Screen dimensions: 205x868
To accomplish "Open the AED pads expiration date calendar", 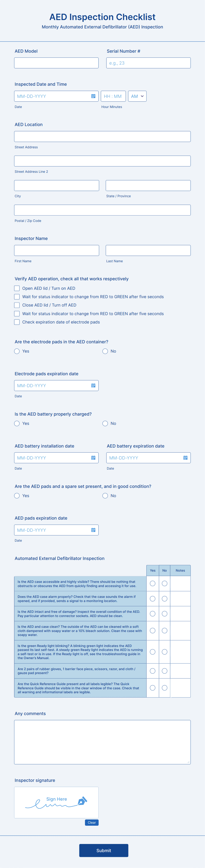I will (93, 530).
